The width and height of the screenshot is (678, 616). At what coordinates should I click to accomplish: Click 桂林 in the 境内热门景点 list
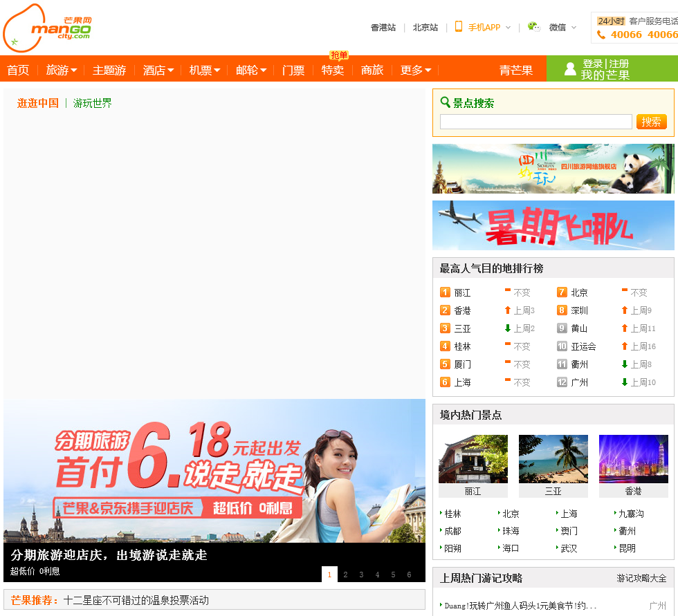tap(452, 514)
